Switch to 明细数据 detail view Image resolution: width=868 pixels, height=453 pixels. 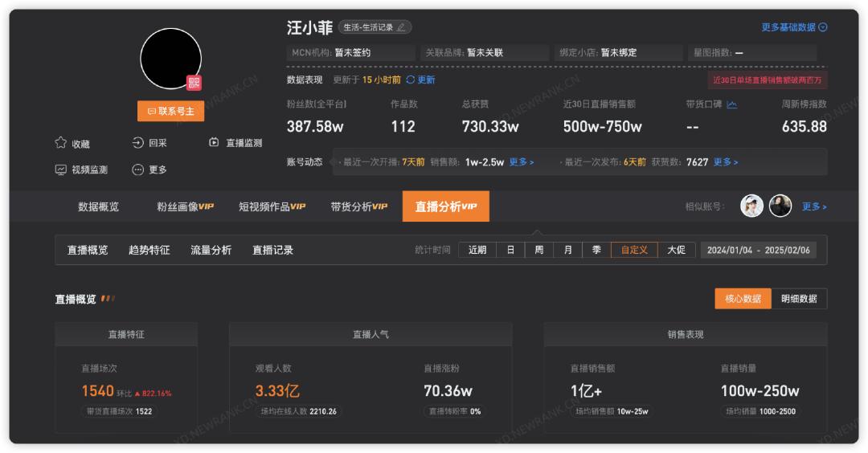[x=799, y=299]
